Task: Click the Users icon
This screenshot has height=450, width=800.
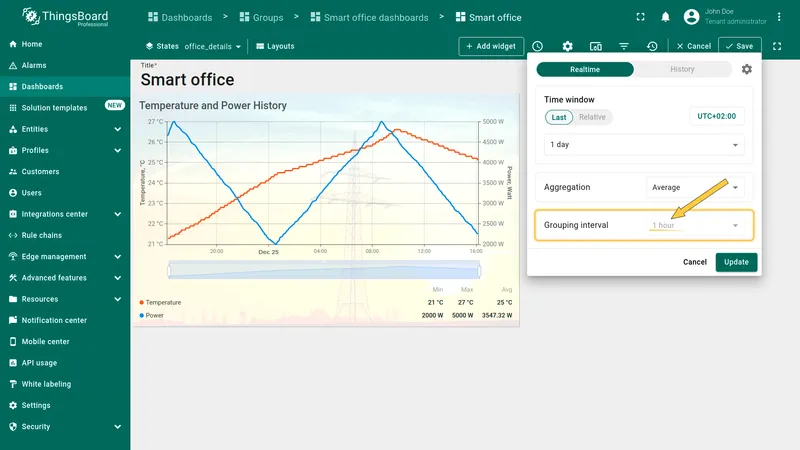Action: pos(13,193)
